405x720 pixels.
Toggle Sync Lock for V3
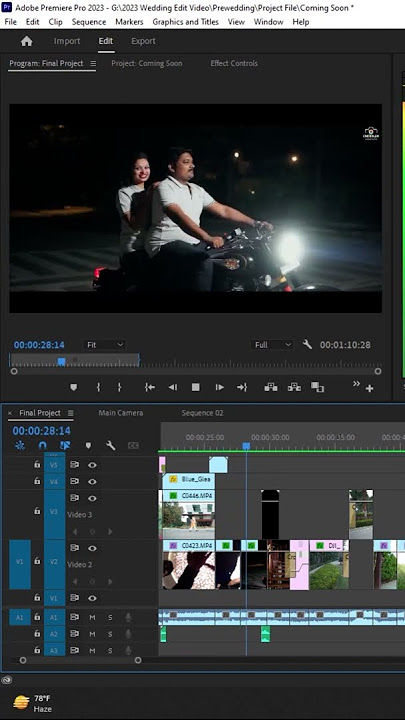74,498
